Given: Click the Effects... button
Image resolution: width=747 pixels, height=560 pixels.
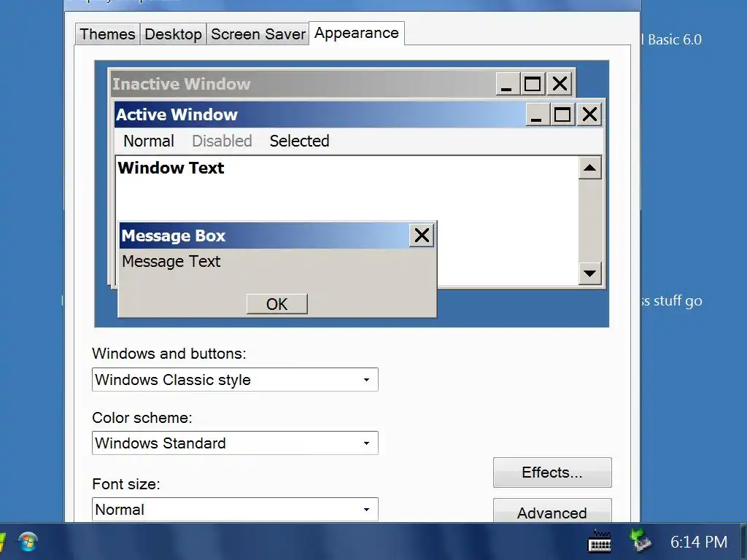Looking at the screenshot, I should pos(552,472).
